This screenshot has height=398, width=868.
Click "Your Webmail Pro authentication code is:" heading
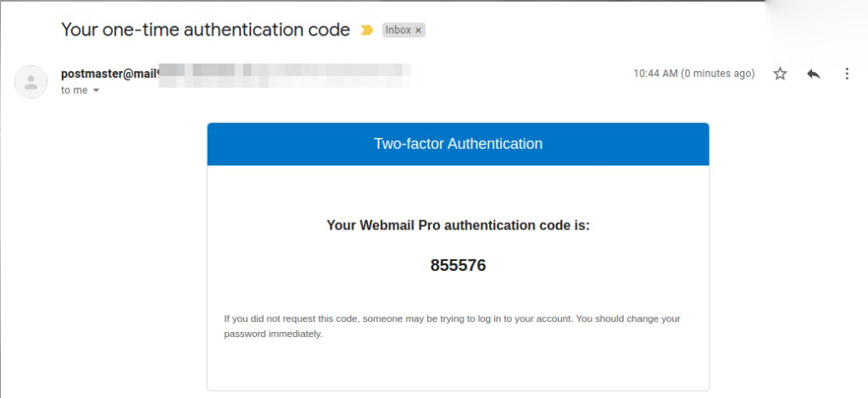click(458, 225)
